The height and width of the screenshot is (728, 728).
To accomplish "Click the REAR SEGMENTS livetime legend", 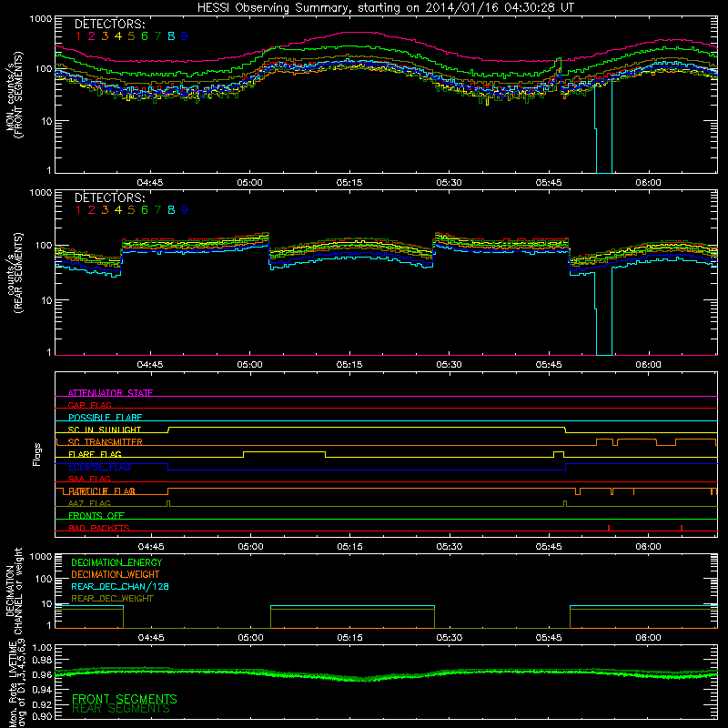I will 121,709.
